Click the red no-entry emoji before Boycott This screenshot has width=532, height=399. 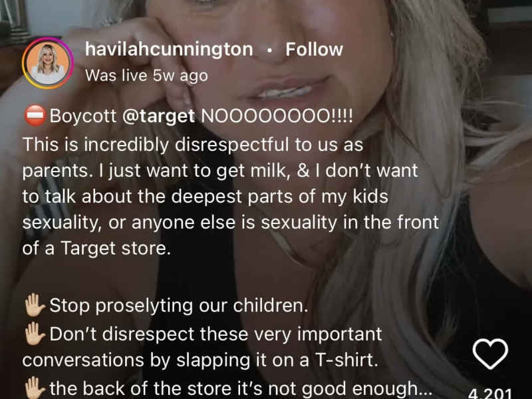tap(35, 116)
